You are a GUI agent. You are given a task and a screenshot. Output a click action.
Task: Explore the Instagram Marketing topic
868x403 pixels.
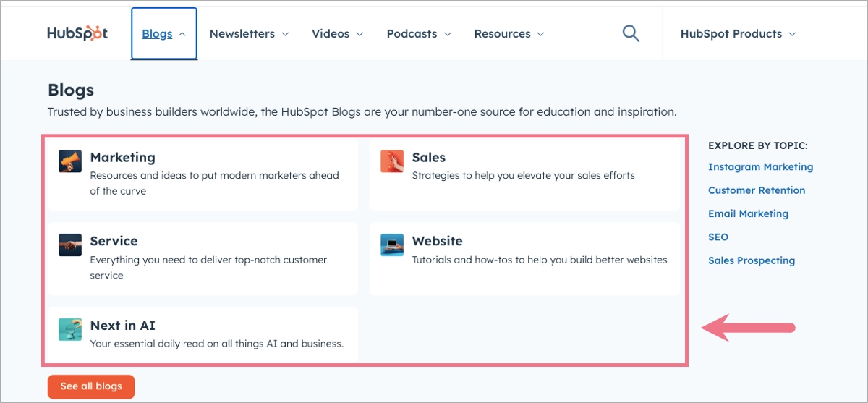[x=760, y=166]
